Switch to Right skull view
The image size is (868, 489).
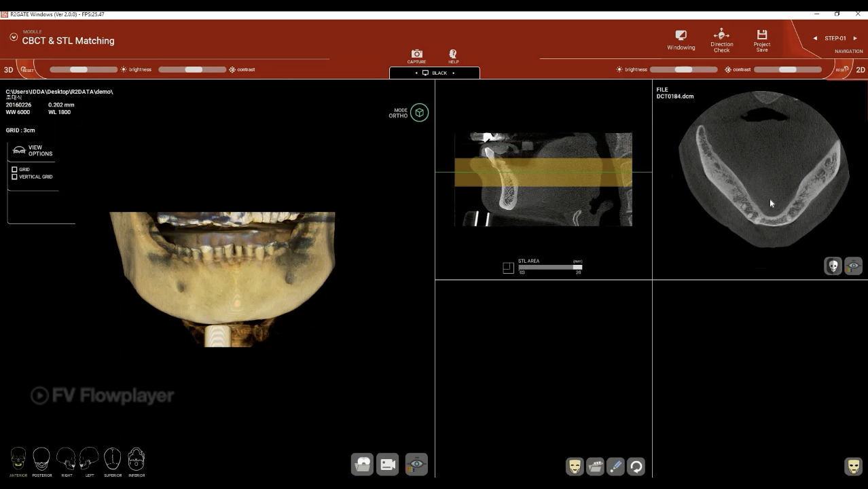point(66,462)
